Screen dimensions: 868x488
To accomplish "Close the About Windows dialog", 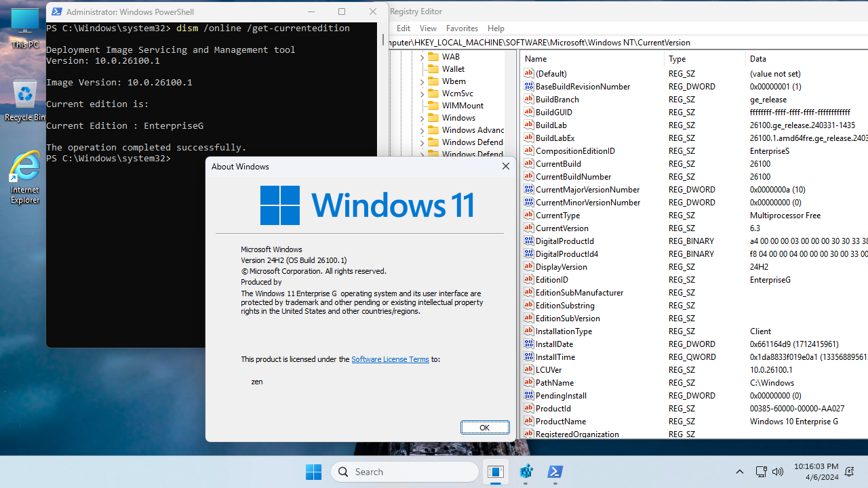I will point(505,167).
